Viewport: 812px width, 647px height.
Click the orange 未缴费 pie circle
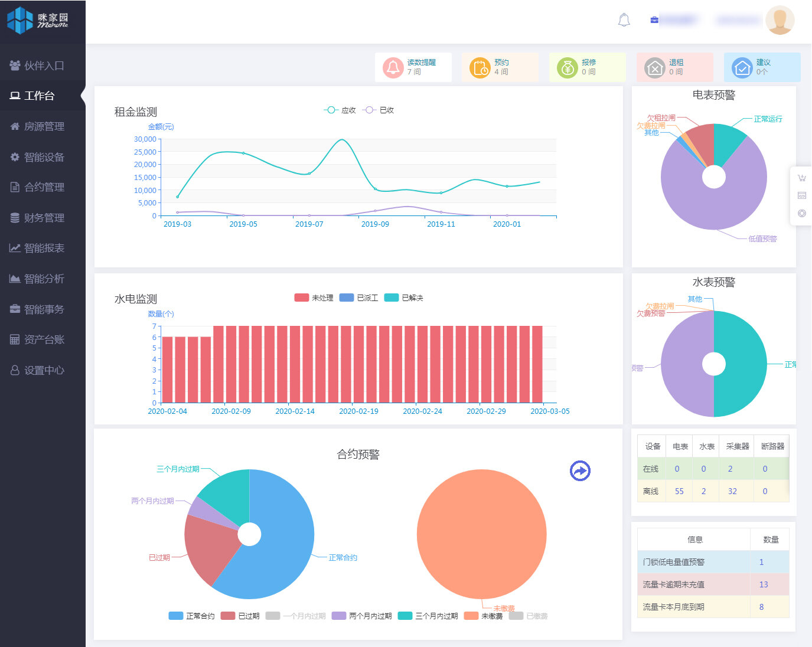(x=481, y=534)
